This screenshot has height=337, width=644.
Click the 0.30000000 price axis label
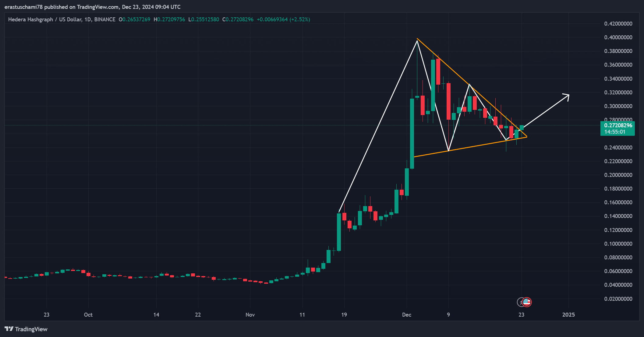pos(618,106)
